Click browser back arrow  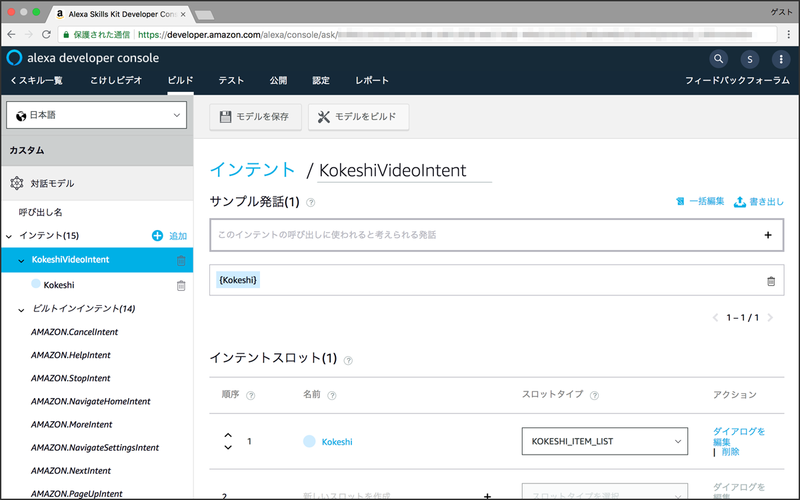[11, 34]
